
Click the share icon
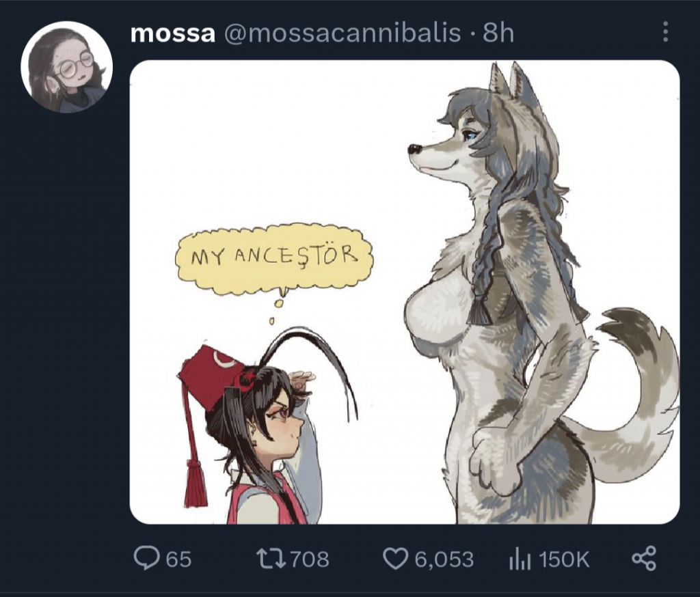point(644,558)
